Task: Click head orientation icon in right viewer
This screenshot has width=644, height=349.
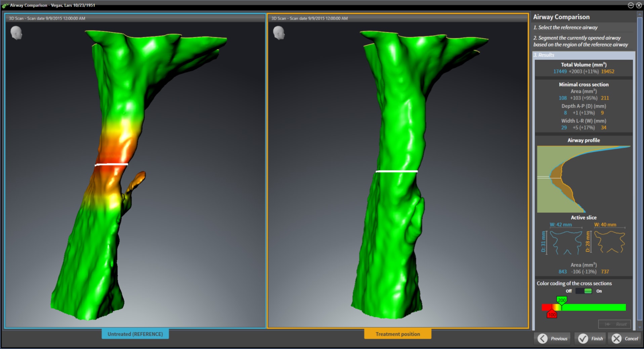Action: (x=278, y=33)
